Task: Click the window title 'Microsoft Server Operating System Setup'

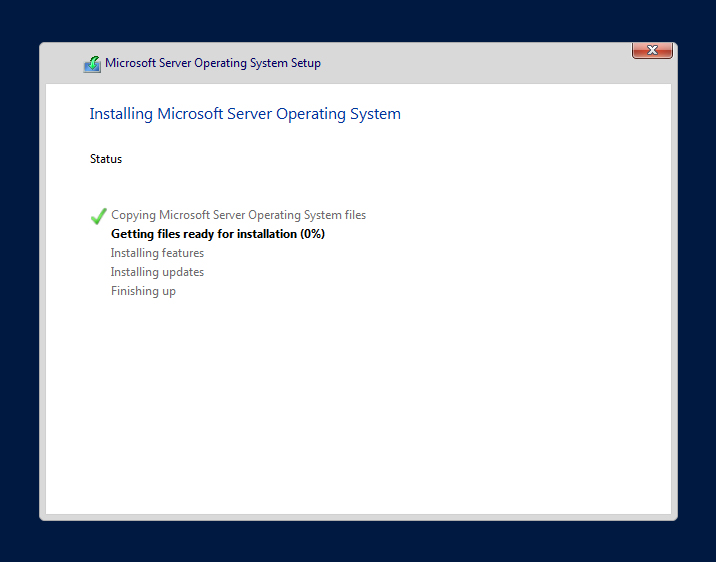Action: tap(213, 63)
